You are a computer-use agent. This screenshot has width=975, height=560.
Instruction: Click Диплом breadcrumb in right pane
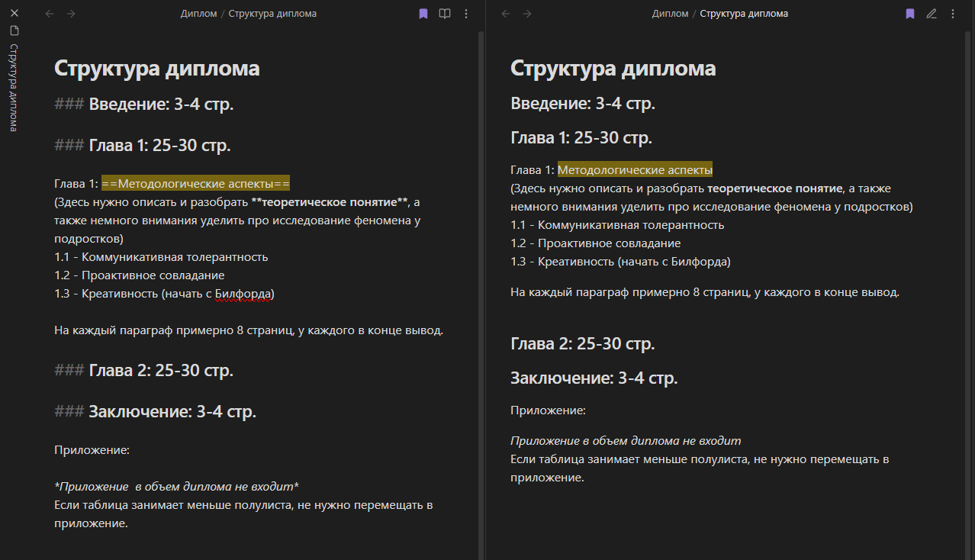point(670,14)
